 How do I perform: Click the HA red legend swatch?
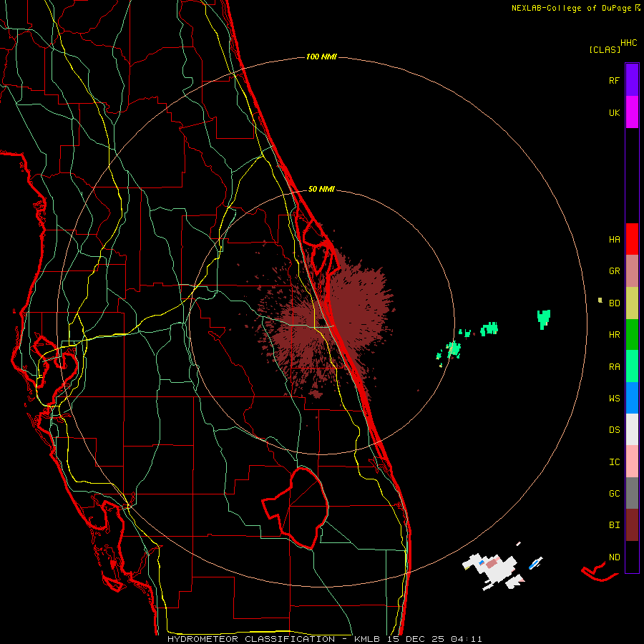[632, 239]
